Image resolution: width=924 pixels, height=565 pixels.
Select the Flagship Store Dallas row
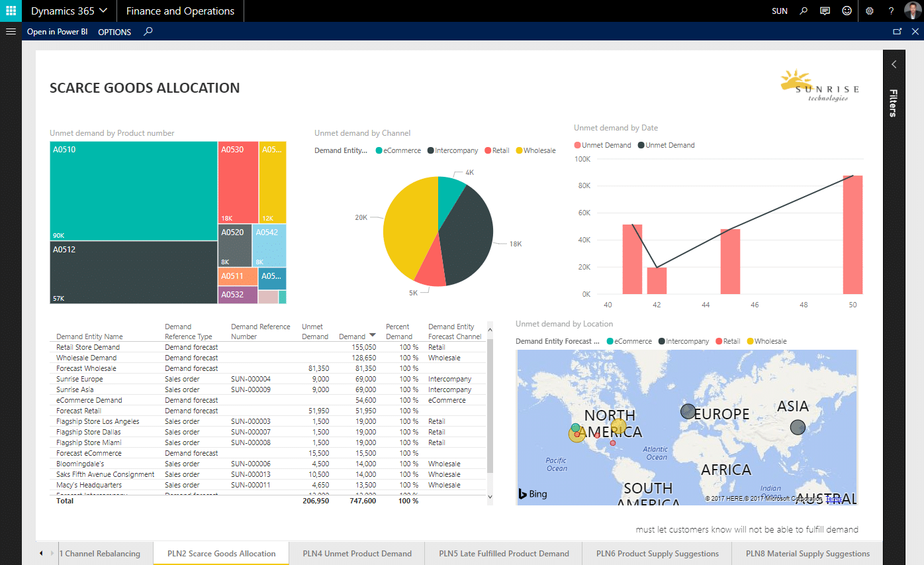tap(268, 432)
